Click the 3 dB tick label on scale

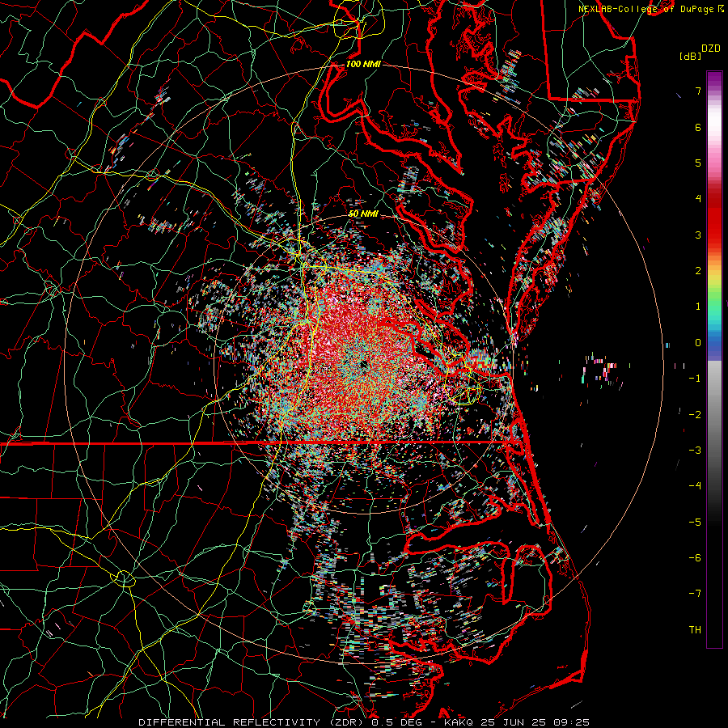(698, 235)
